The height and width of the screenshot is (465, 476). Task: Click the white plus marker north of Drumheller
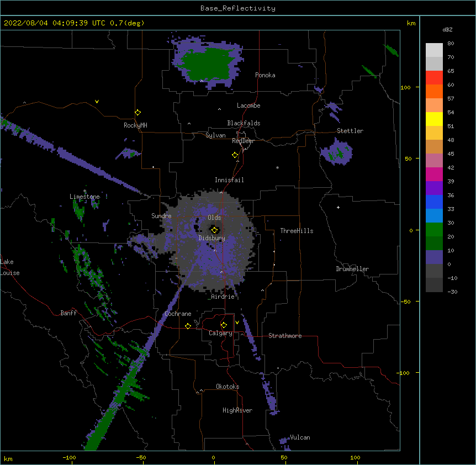pyautogui.click(x=338, y=207)
